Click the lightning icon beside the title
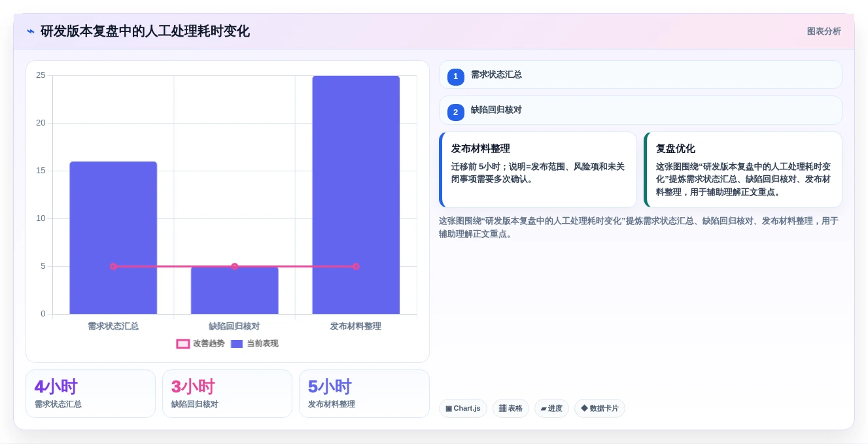868x444 pixels. click(31, 31)
